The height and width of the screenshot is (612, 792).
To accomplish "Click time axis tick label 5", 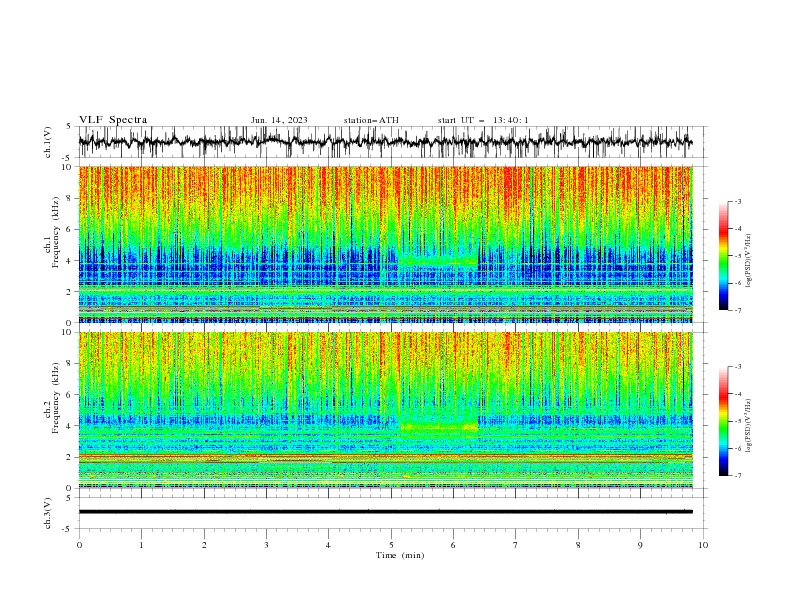I will (391, 545).
